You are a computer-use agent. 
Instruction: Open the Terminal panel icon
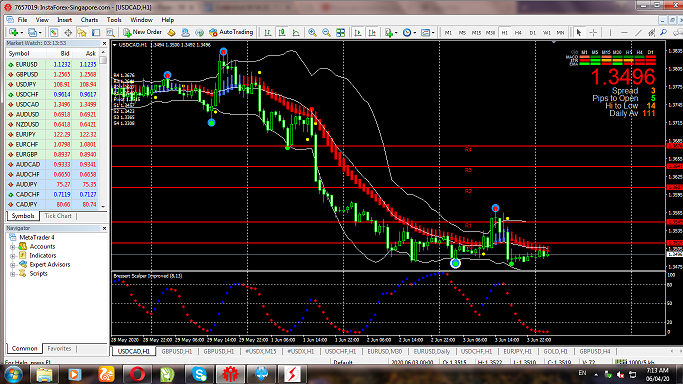[96, 33]
